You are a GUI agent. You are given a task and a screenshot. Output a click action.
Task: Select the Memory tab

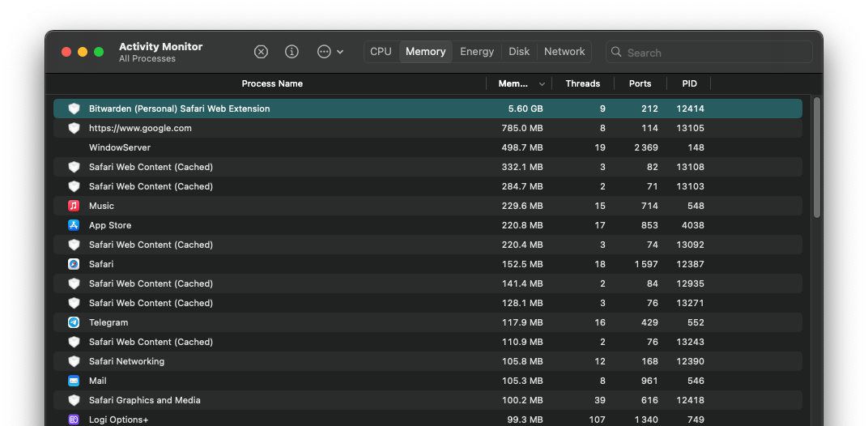coord(426,52)
